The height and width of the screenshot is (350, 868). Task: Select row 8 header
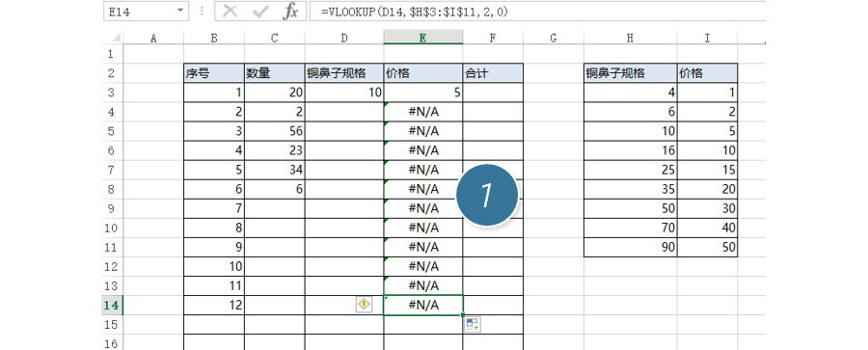(111, 189)
